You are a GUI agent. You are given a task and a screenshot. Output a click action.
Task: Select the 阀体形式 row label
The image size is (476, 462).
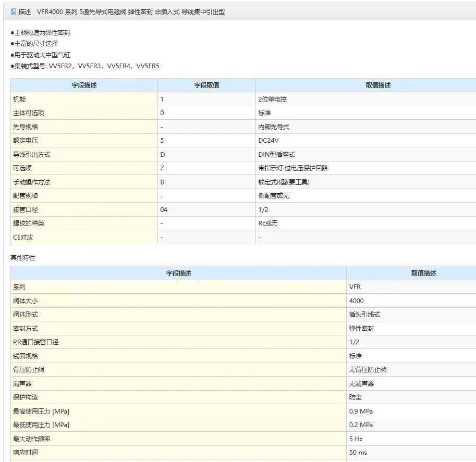point(178,315)
